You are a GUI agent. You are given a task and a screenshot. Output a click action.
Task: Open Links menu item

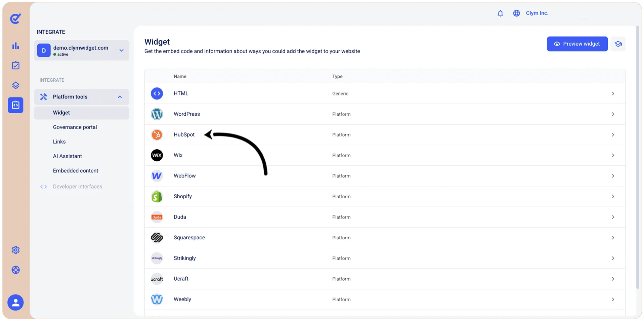59,142
